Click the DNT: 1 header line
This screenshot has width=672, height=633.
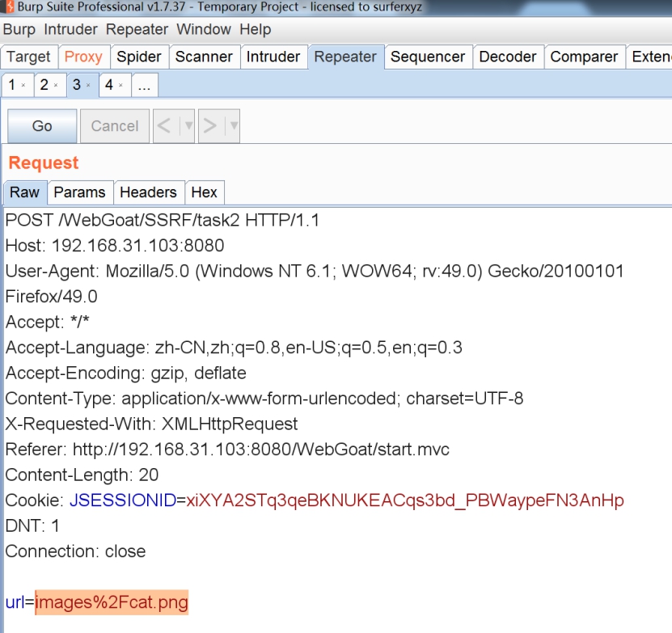[32, 525]
